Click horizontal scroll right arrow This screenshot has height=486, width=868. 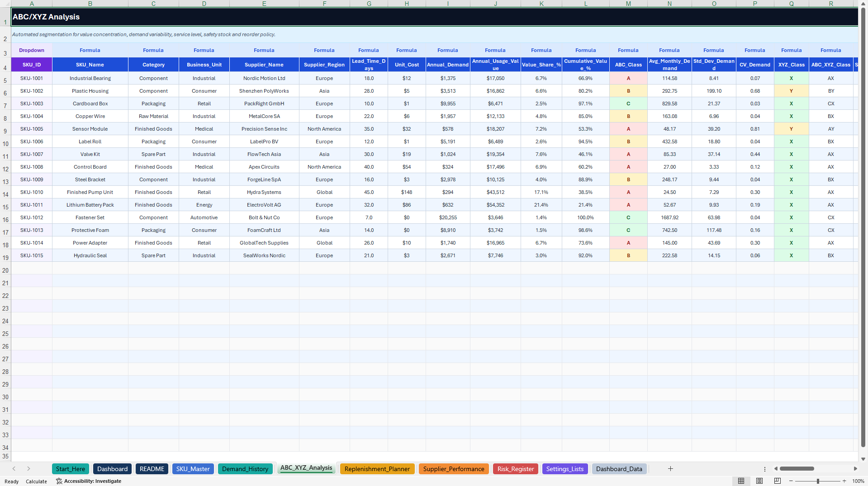click(855, 469)
